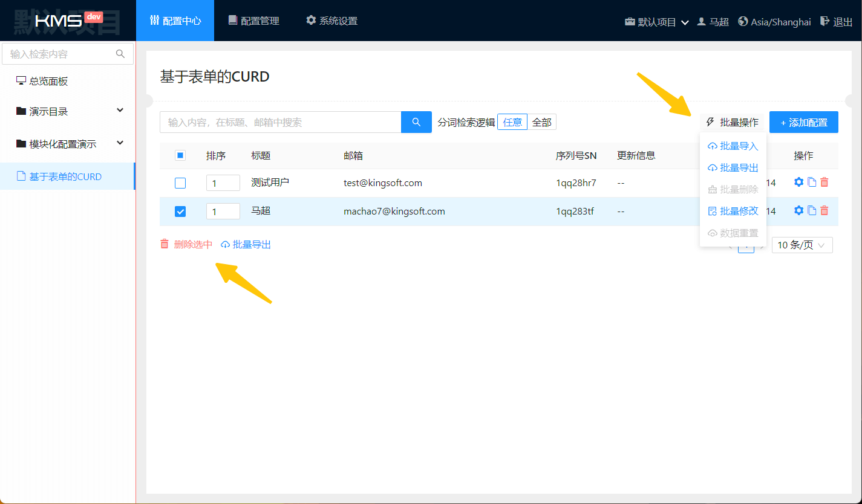Choose 批量修改 from the batch menu
Image resolution: width=862 pixels, height=504 pixels.
(x=733, y=211)
